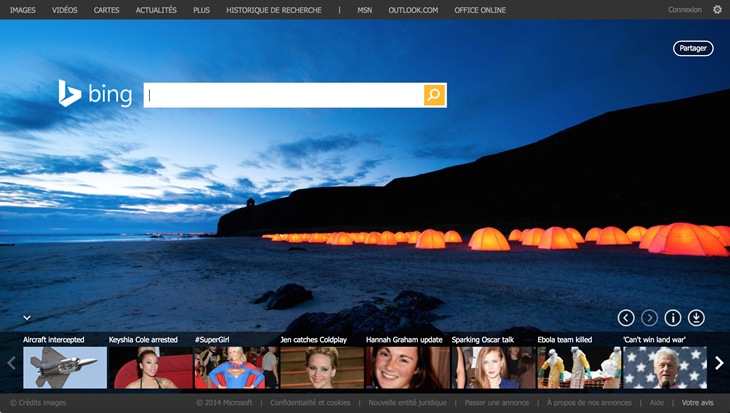Open the CARTES menu item

pos(107,10)
